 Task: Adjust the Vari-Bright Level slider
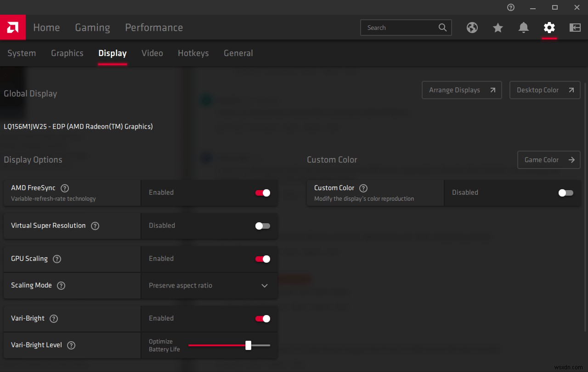249,345
